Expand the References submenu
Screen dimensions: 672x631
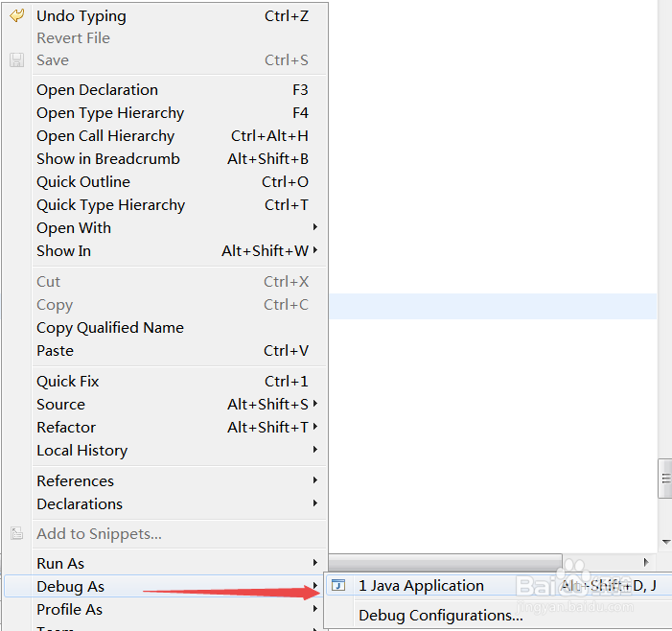click(x=179, y=481)
